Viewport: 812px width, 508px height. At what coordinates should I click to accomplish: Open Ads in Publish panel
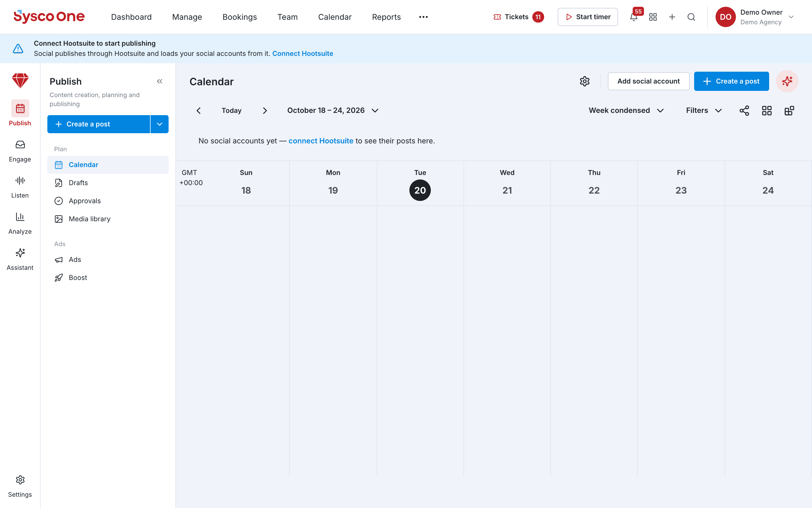tap(108, 260)
